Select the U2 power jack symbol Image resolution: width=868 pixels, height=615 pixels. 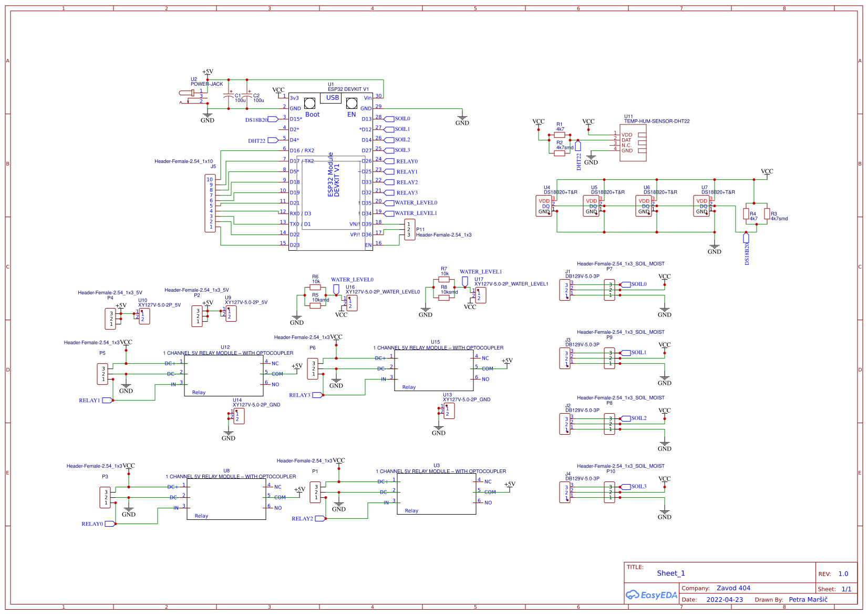tap(193, 97)
